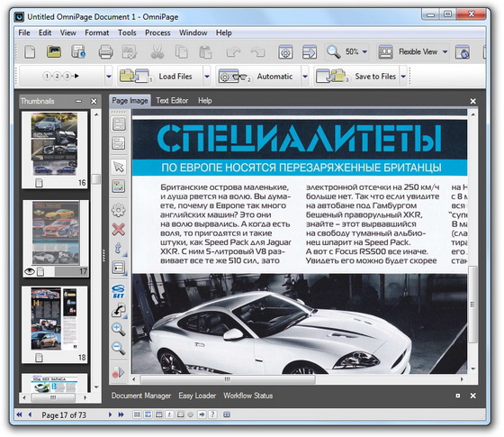Switch to the Document Manager tab
504x437 pixels.
(x=141, y=396)
